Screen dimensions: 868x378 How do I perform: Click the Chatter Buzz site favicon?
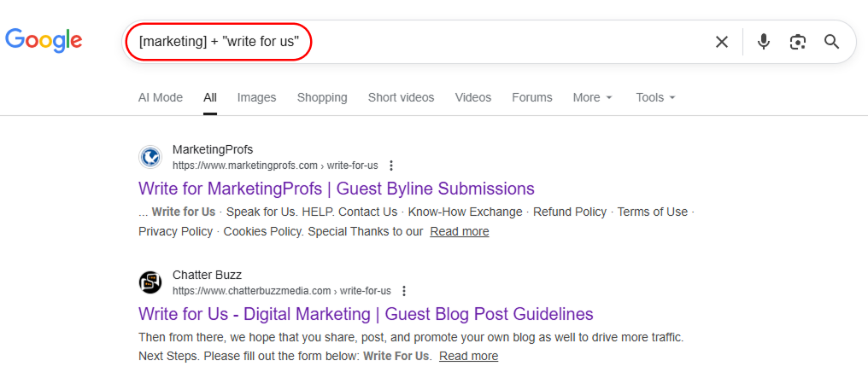(150, 283)
